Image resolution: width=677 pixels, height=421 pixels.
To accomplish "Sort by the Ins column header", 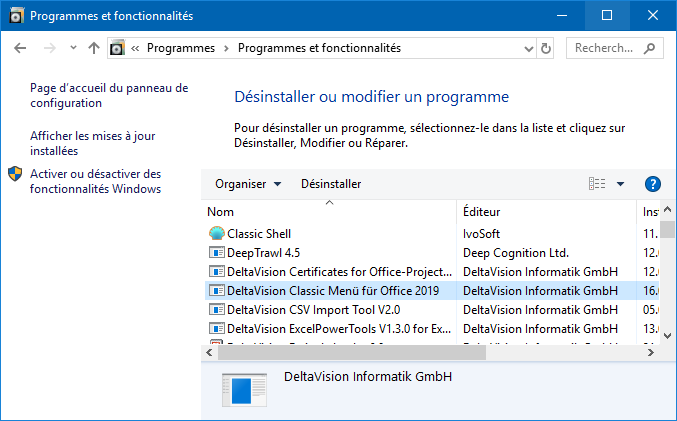I will 648,212.
